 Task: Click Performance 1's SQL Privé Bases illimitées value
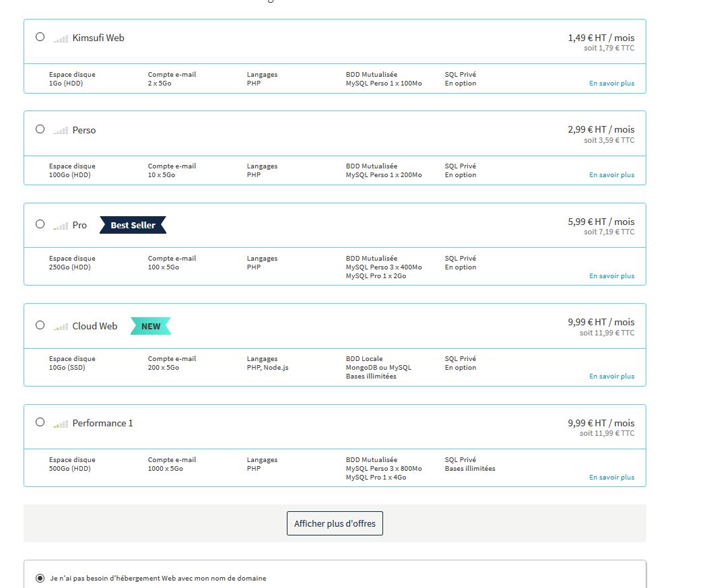tap(470, 469)
